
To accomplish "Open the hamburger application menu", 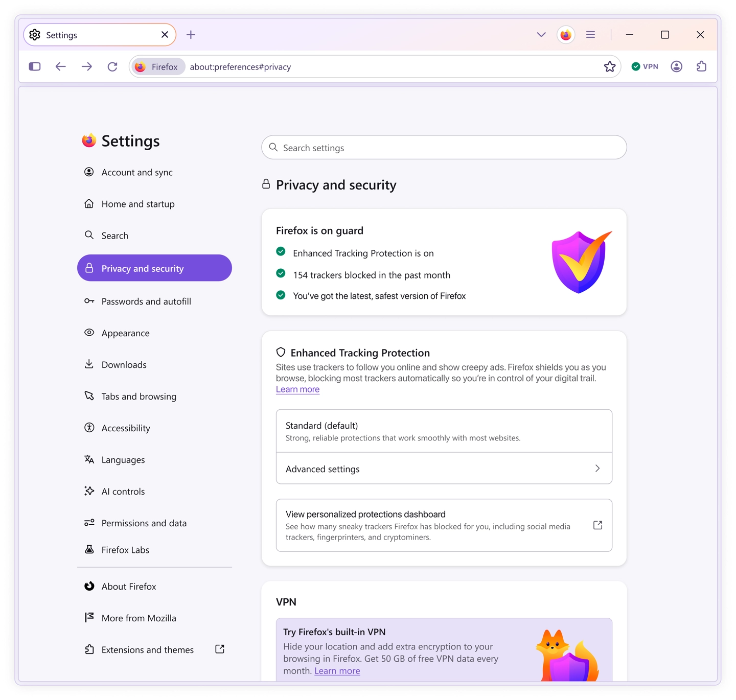I will coord(590,35).
